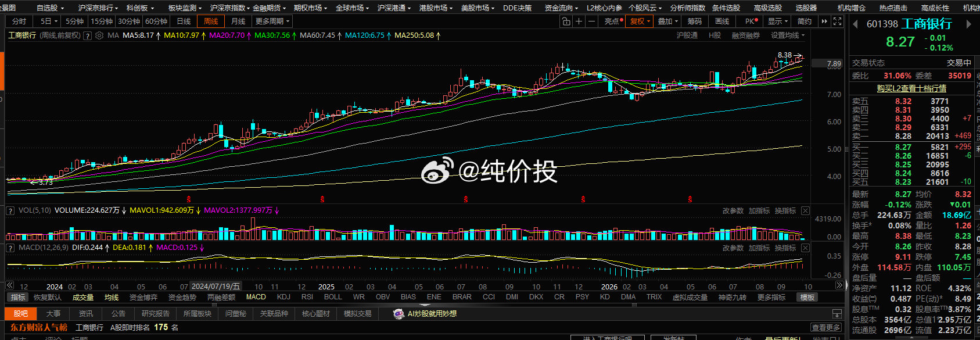This screenshot has width=980, height=340.
Task: Open 资金流向 menu dropdown
Action: (x=562, y=8)
